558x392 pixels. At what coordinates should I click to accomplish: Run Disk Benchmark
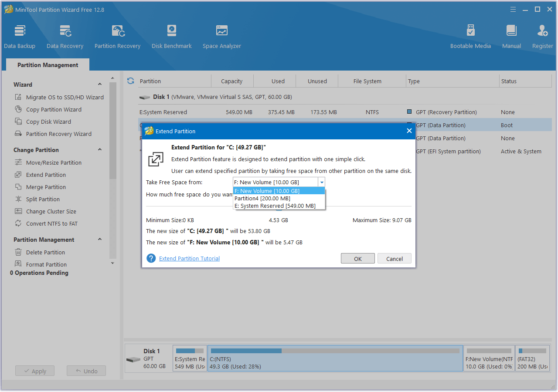click(x=171, y=35)
